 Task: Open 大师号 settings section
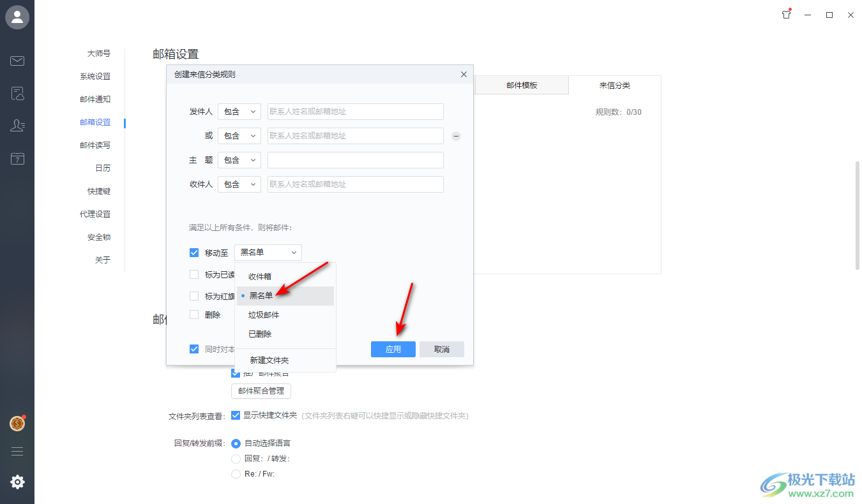[x=99, y=54]
